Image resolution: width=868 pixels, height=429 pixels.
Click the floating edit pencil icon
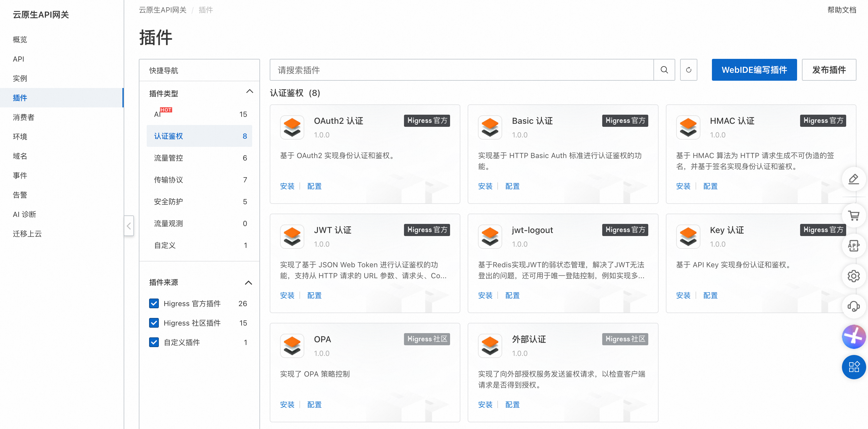pos(853,179)
